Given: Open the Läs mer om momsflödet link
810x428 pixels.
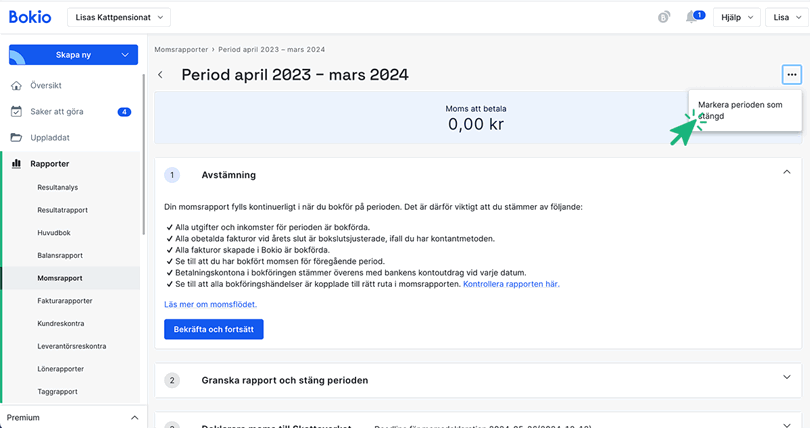Looking at the screenshot, I should [x=210, y=304].
